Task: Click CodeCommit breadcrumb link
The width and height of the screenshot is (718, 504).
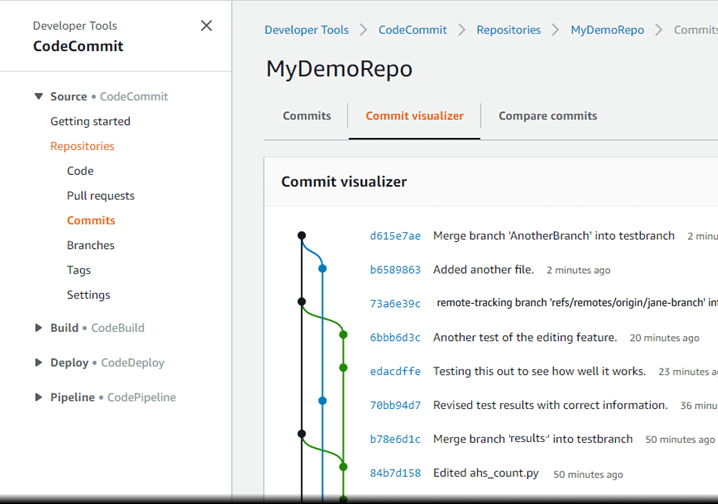Action: tap(412, 30)
